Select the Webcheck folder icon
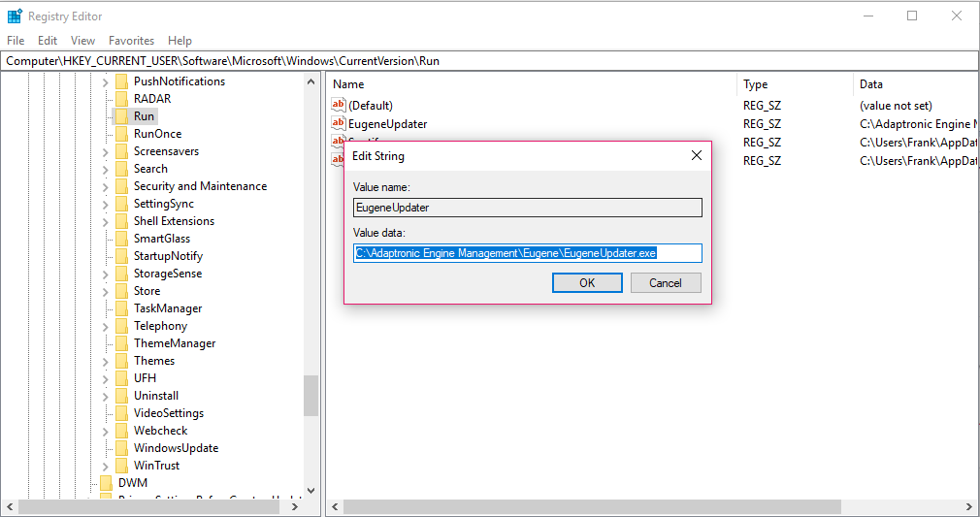The width and height of the screenshot is (980, 517). 122,432
